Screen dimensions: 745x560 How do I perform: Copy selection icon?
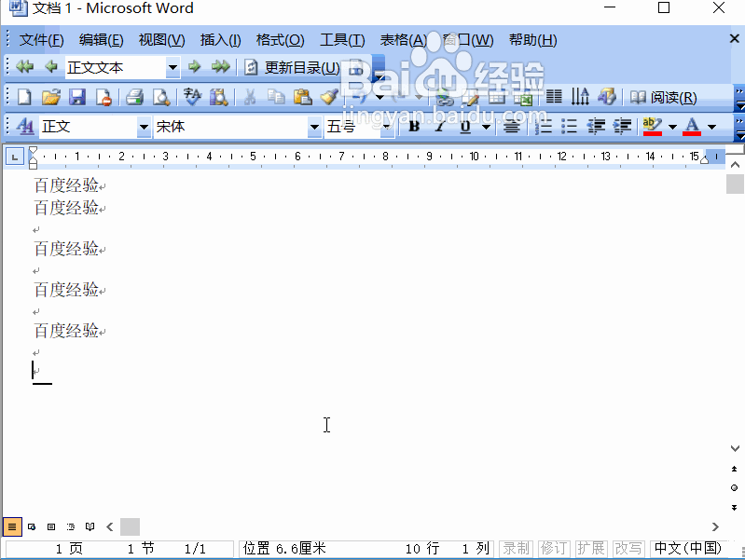[276, 97]
